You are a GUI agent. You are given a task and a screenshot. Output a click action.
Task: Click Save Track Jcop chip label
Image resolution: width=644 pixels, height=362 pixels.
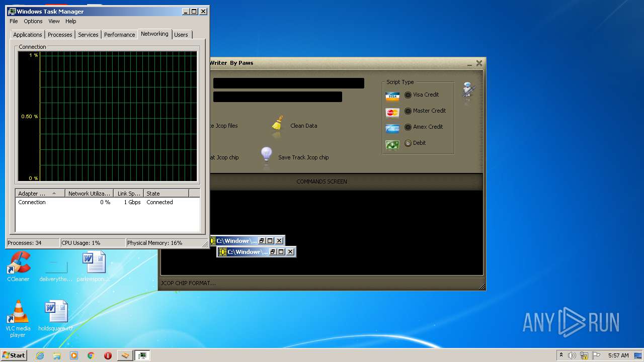(x=303, y=157)
